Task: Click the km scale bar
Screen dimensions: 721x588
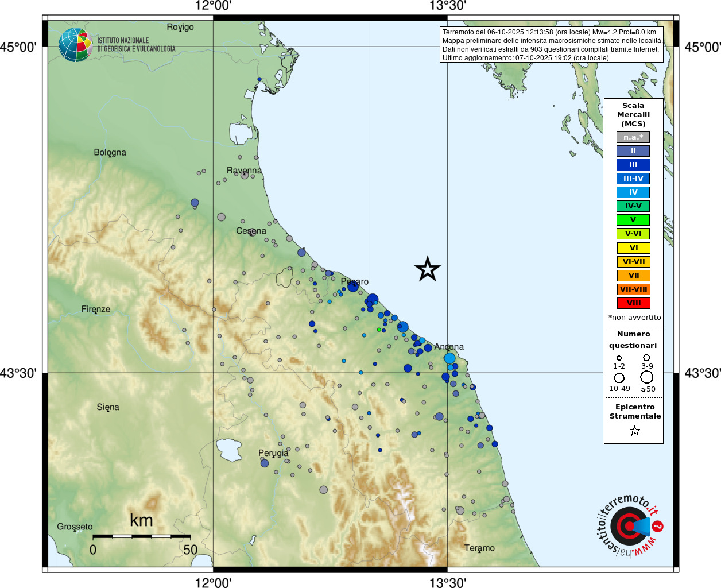Action: click(x=141, y=536)
